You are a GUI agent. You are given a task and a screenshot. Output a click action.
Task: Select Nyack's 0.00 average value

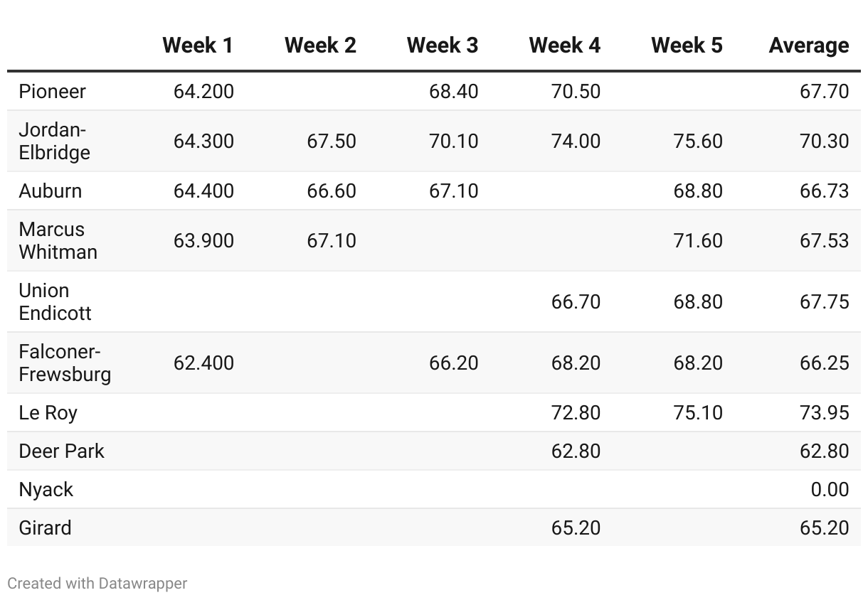click(x=830, y=490)
